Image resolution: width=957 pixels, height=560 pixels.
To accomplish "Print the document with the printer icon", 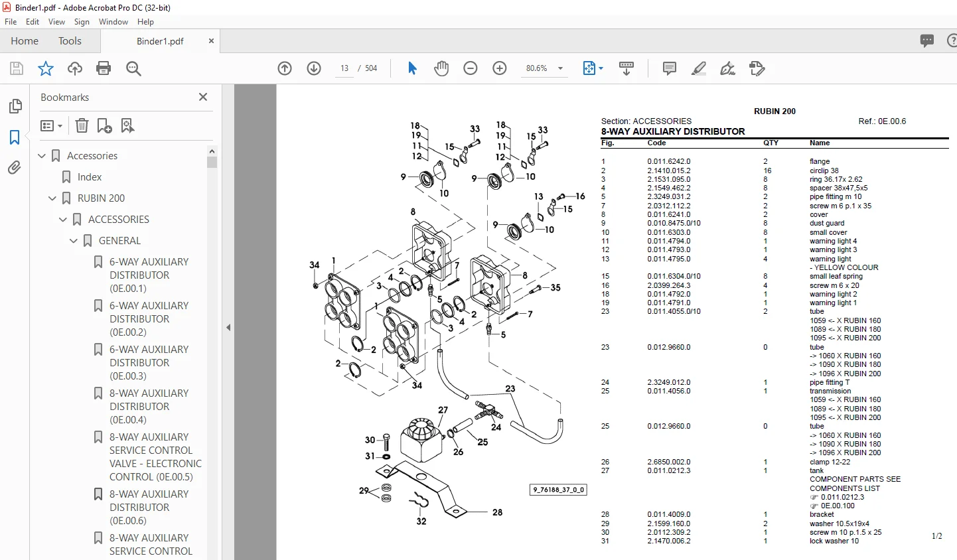I will pyautogui.click(x=104, y=68).
